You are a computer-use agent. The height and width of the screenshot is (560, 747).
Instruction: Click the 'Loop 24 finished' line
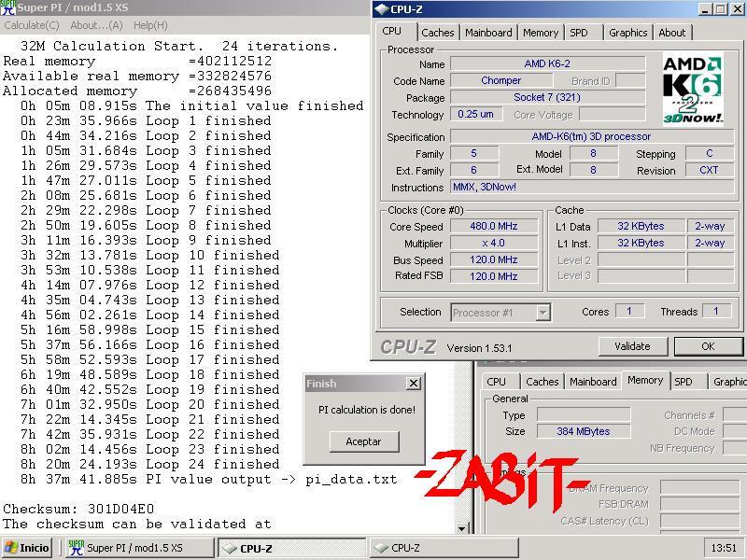click(150, 464)
